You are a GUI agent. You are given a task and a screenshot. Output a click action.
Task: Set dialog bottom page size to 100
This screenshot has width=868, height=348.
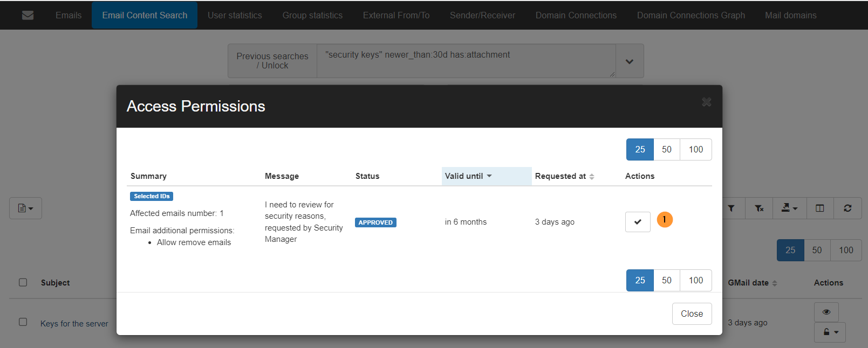point(696,280)
